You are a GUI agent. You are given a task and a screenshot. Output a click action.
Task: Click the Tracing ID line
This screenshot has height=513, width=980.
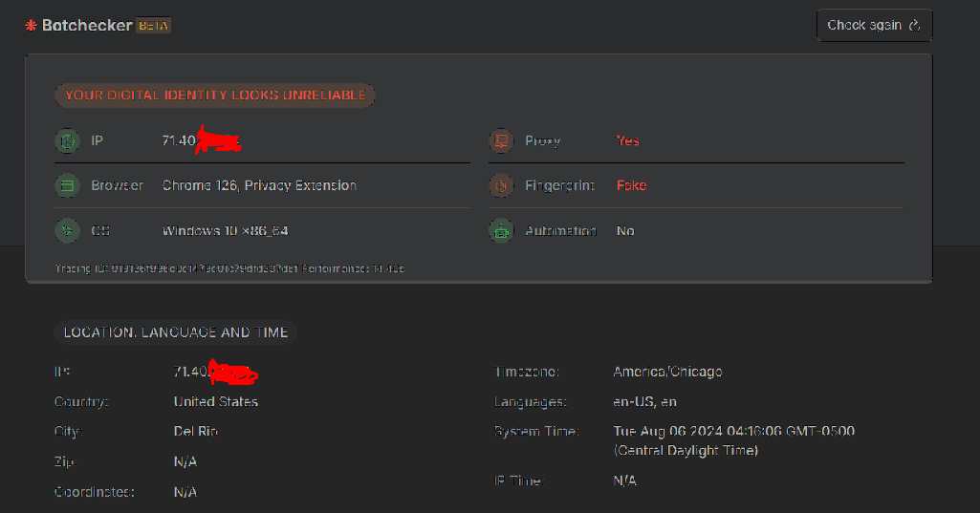[229, 268]
